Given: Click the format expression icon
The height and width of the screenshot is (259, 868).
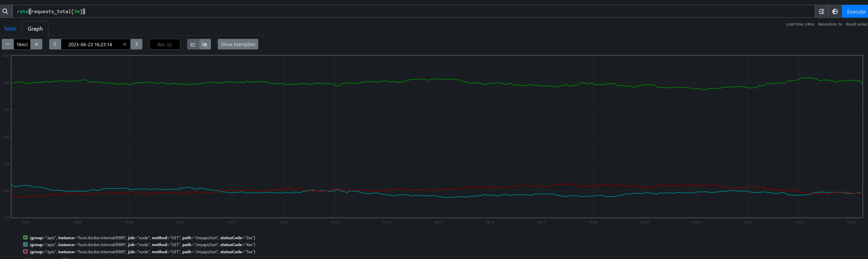Looking at the screenshot, I should pyautogui.click(x=822, y=12).
